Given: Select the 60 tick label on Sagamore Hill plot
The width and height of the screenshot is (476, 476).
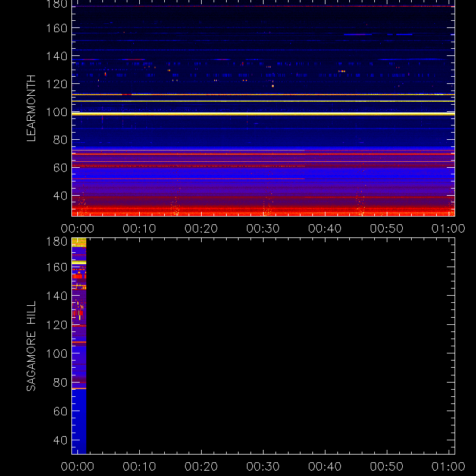Looking at the screenshot, I should pos(60,411).
